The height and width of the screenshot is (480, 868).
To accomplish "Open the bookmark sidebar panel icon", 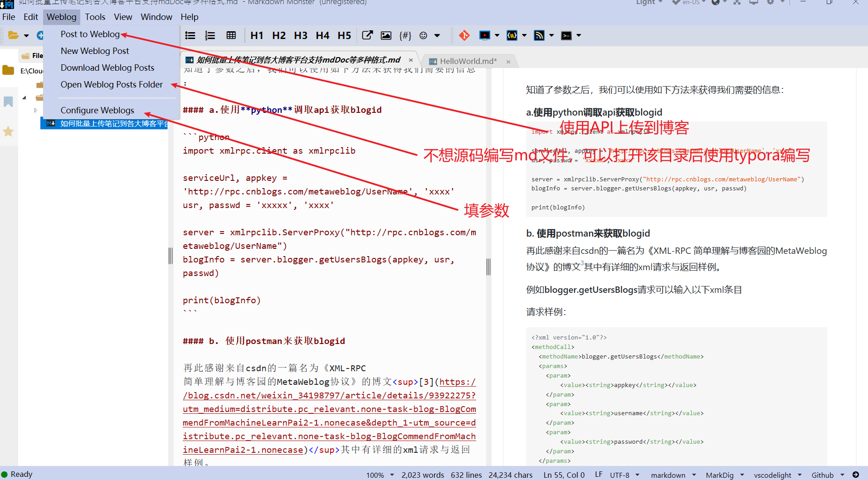I will point(8,102).
